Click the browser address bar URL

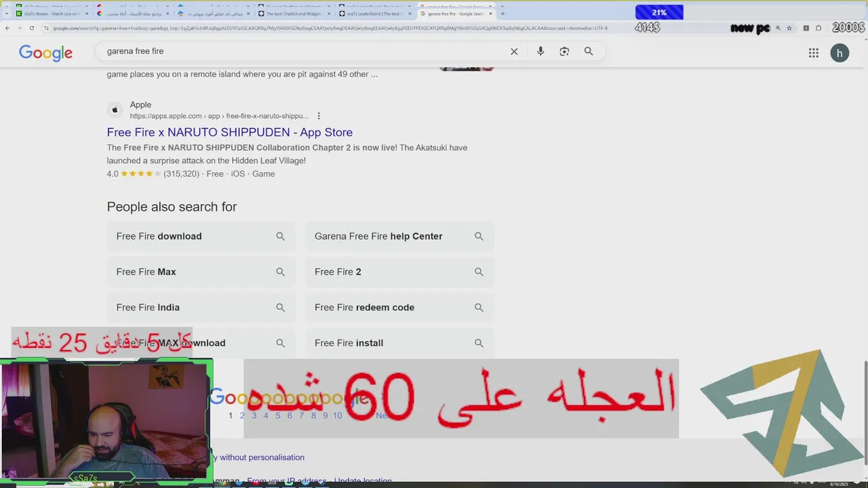pyautogui.click(x=330, y=28)
